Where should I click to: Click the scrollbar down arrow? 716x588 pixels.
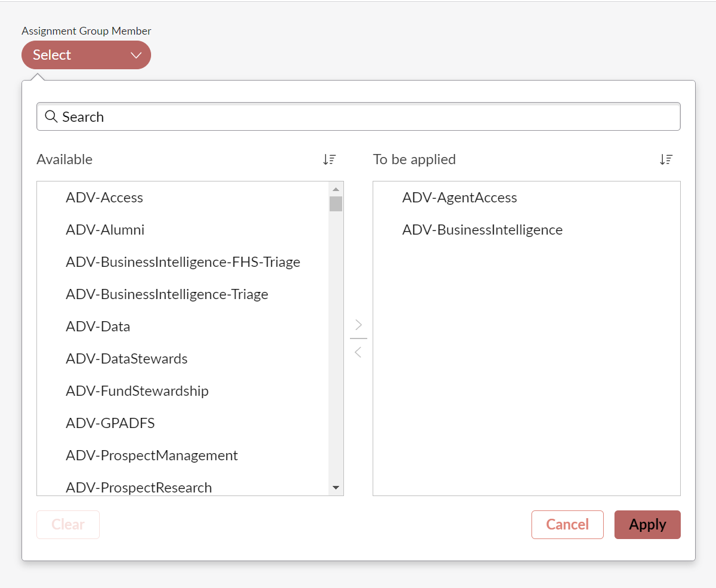pos(336,487)
